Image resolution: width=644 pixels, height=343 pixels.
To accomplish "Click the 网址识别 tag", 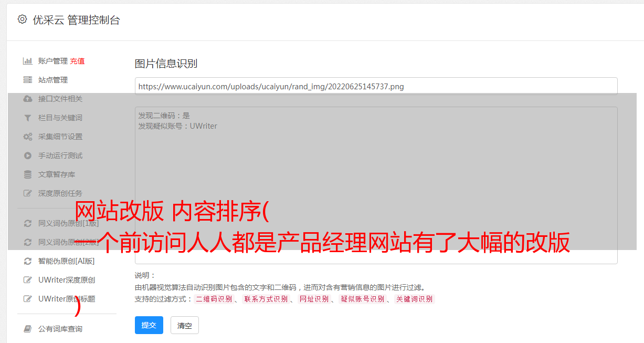I will [314, 299].
